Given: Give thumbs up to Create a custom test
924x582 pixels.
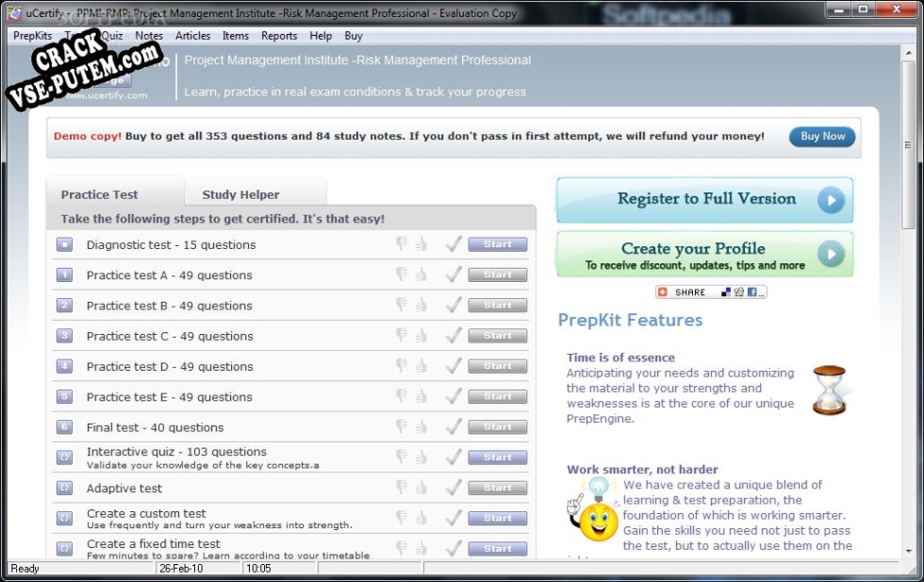Looking at the screenshot, I should (421, 518).
